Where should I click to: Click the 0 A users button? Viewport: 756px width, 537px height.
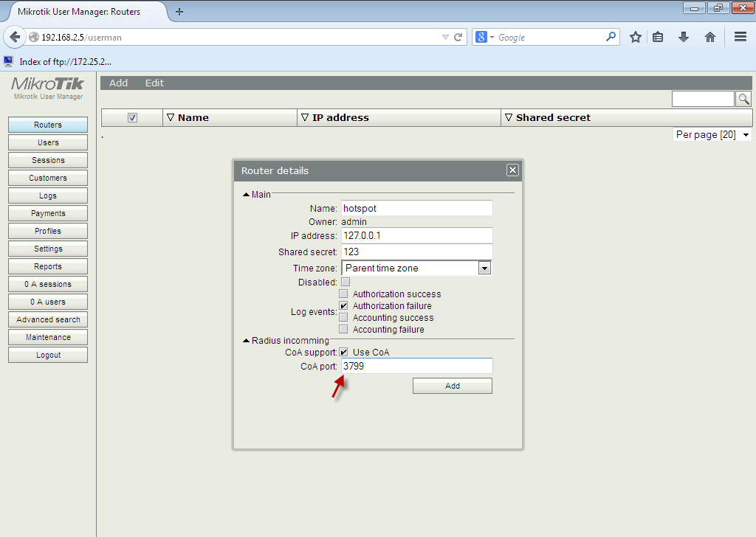click(x=48, y=302)
